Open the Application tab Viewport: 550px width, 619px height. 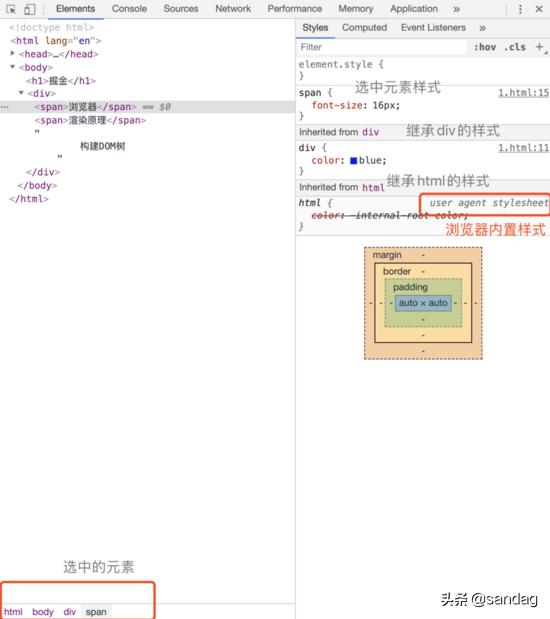(414, 9)
